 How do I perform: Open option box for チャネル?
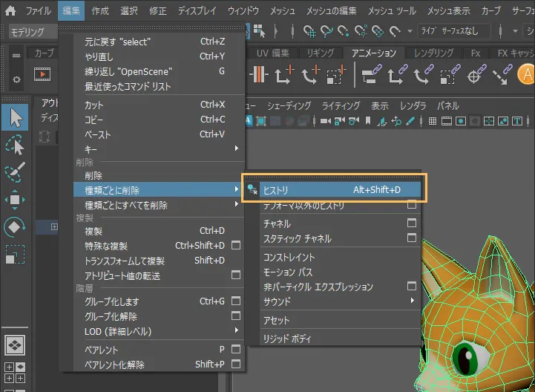(412, 223)
